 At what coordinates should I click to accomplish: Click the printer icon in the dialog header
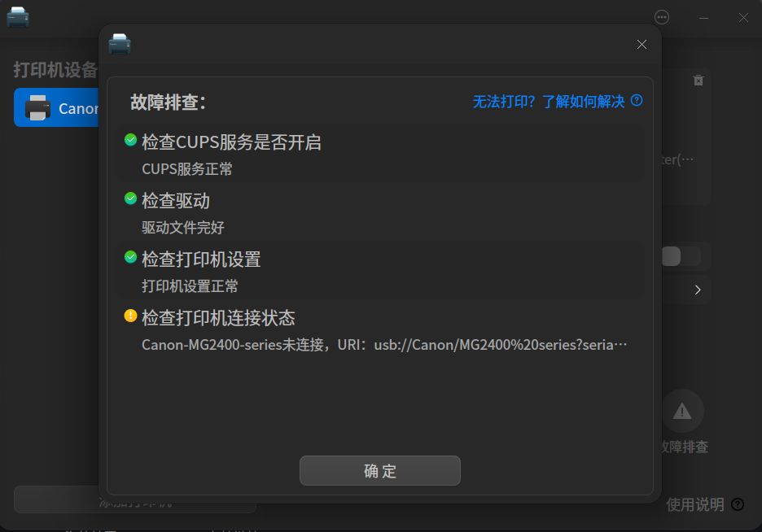(120, 44)
